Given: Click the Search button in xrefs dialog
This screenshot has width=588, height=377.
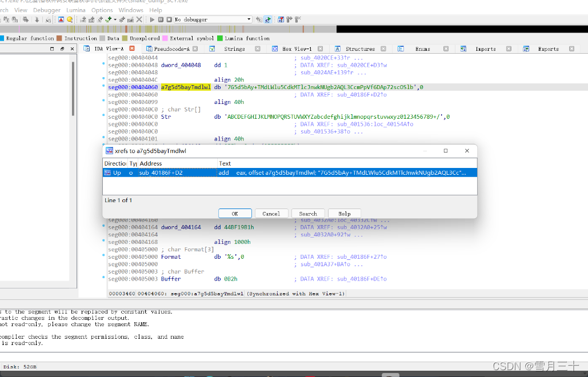Looking at the screenshot, I should (x=308, y=214).
